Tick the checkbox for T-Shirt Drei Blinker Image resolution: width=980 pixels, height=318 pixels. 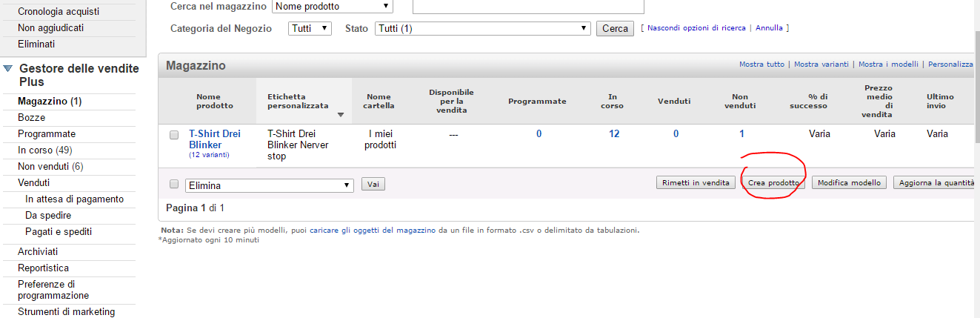(x=174, y=135)
